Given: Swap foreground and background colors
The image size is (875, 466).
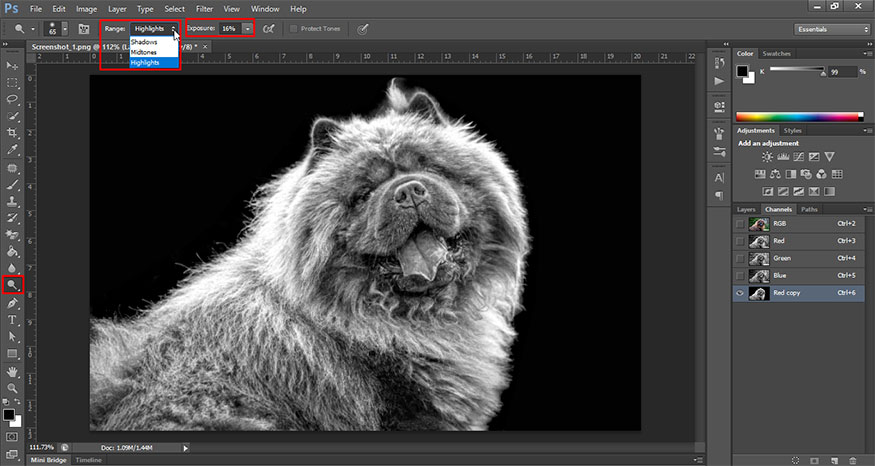Looking at the screenshot, I should (x=17, y=402).
